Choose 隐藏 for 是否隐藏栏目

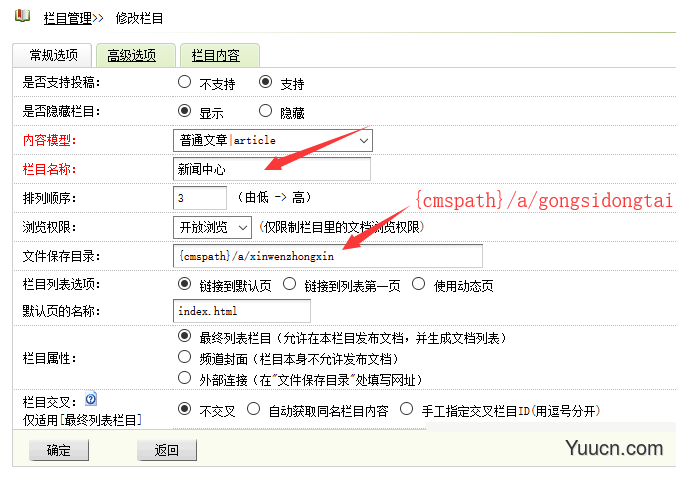(266, 112)
